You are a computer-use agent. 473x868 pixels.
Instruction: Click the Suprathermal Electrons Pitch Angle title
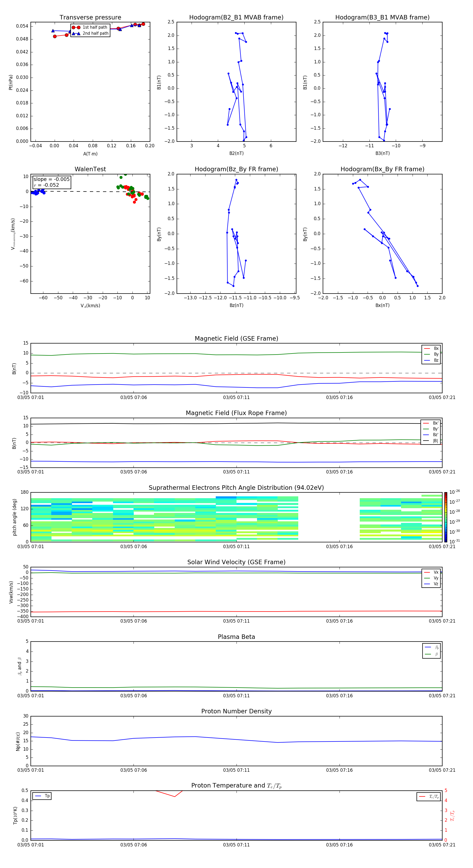click(236, 488)
